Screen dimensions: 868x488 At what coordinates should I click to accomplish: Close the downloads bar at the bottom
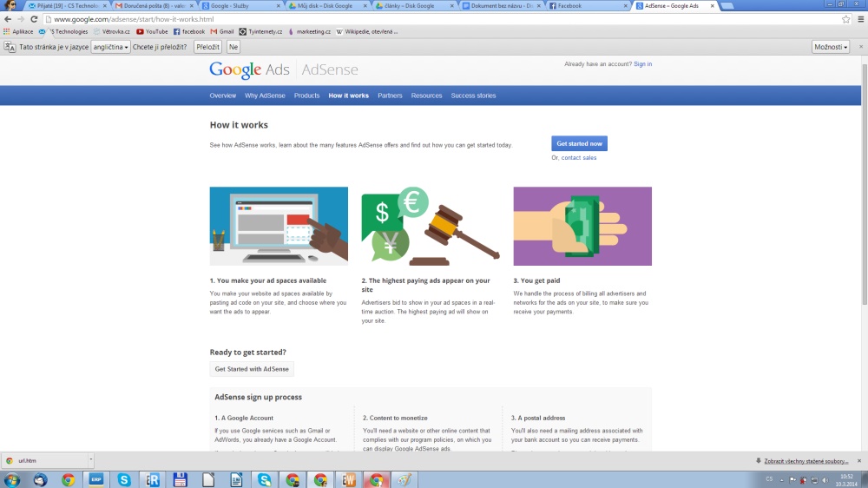(x=859, y=461)
